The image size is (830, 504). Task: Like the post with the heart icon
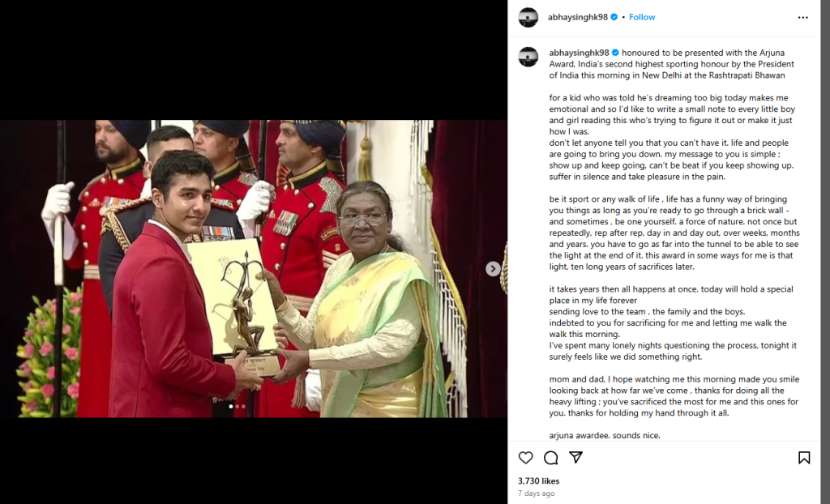tap(525, 458)
